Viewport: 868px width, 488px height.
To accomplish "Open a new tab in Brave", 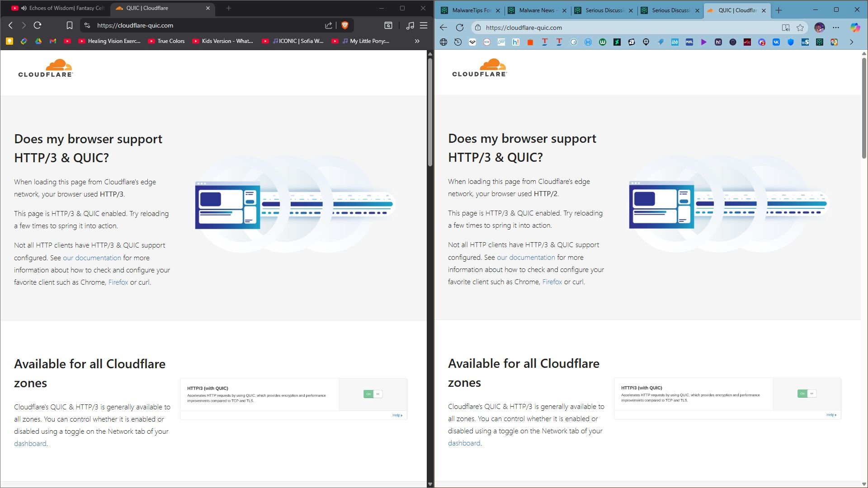I will click(229, 8).
